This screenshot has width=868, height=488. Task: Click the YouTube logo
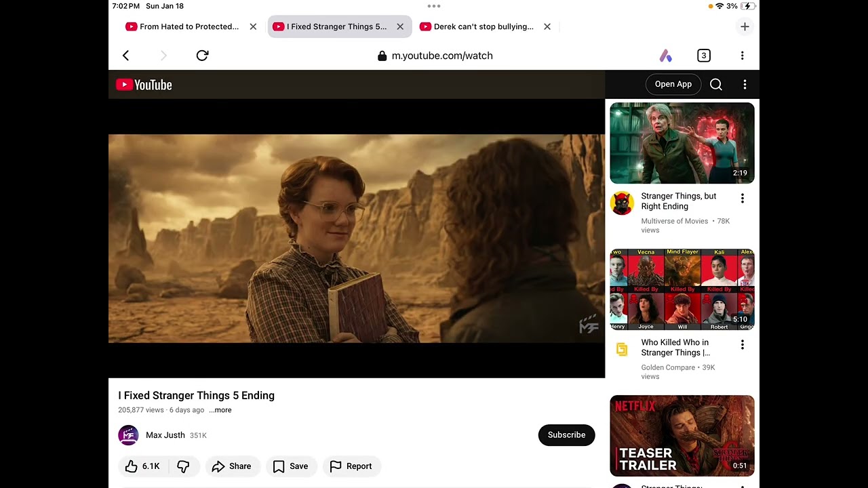coord(144,85)
